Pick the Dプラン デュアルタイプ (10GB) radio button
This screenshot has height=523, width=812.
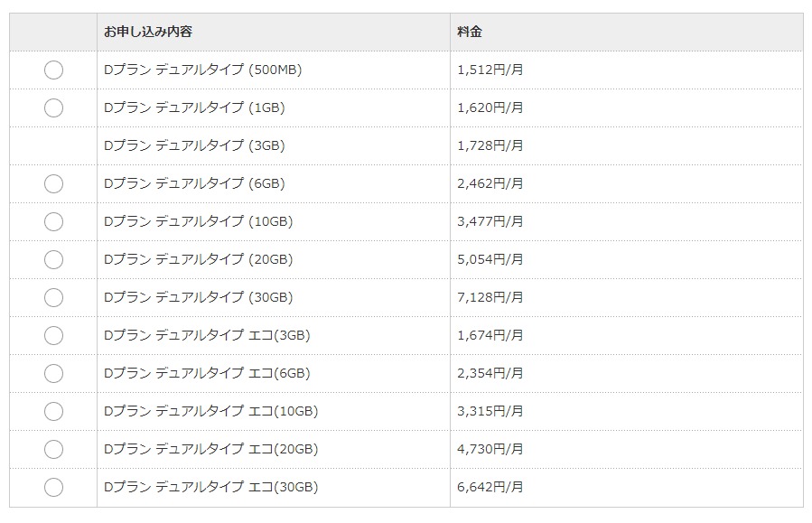[x=53, y=222]
